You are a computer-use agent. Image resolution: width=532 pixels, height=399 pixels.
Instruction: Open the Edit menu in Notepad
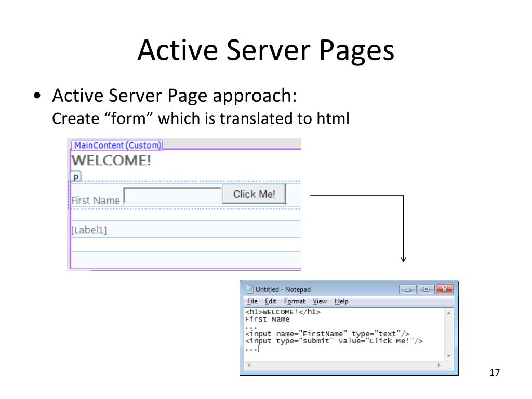point(270,301)
